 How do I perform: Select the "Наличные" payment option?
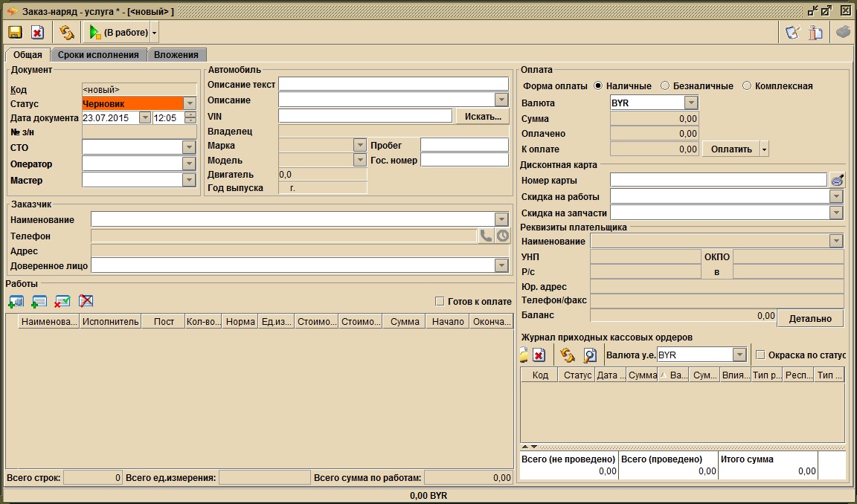coord(598,85)
